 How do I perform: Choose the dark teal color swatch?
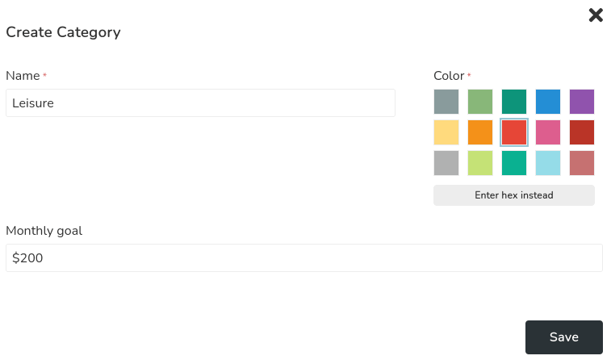(x=514, y=102)
